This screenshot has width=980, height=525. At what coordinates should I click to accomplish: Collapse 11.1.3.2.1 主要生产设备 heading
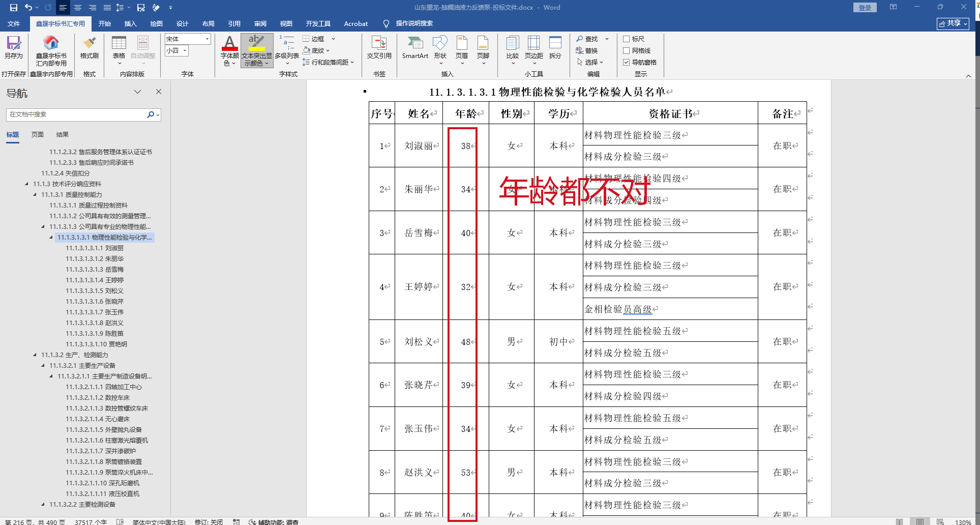43,365
